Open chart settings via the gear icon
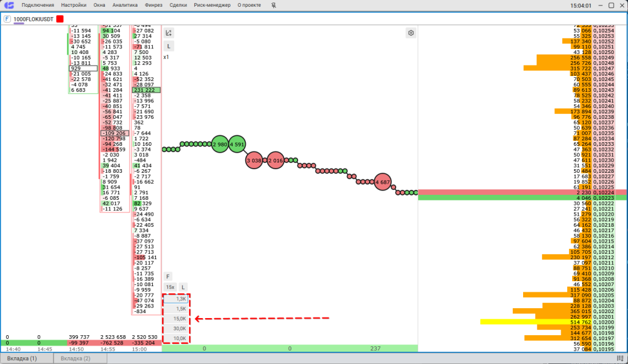Screen dimensions: 628x364 [411, 33]
